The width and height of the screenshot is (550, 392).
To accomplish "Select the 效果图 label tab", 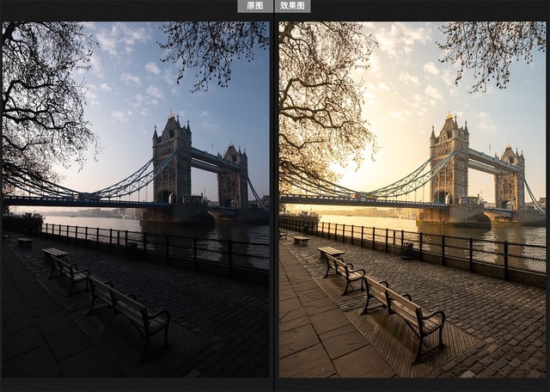I will point(292,6).
